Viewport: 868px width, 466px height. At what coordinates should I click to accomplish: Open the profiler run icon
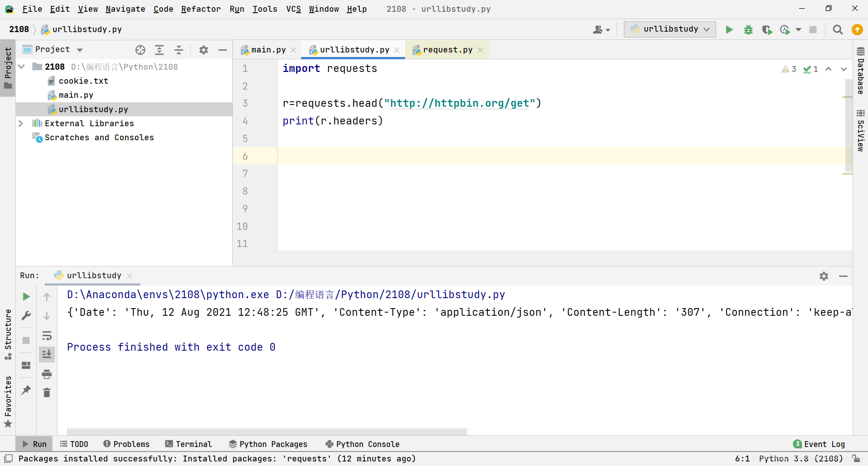point(785,29)
